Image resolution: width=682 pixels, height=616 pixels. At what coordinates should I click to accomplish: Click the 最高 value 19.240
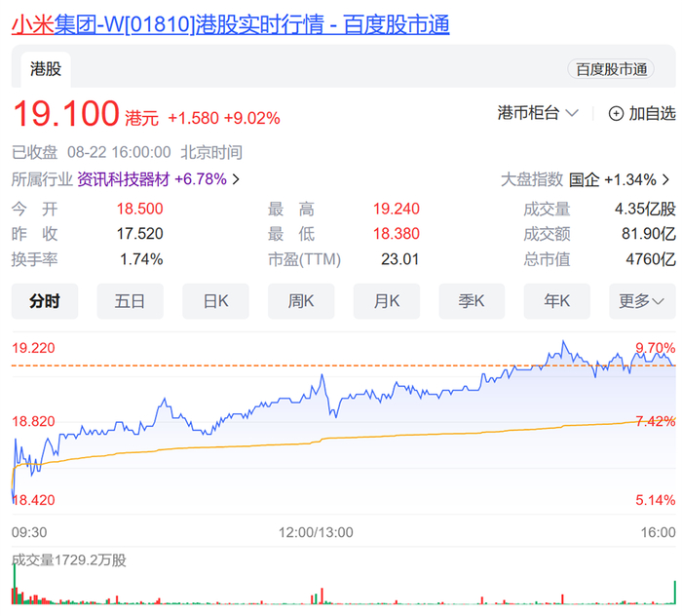point(397,209)
